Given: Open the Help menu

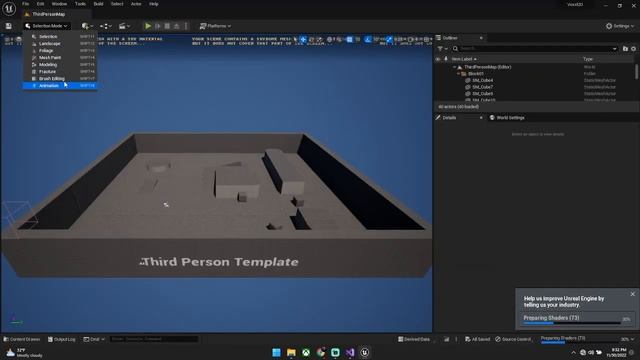Looking at the screenshot, I should pyautogui.click(x=153, y=4).
